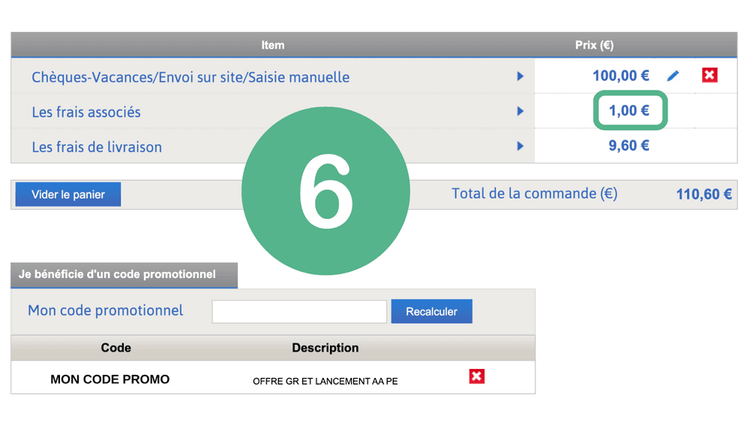Viewport: 750px width, 422px height.
Task: Click the pencil edit icon for Chèques-Vacances
Action: click(673, 76)
